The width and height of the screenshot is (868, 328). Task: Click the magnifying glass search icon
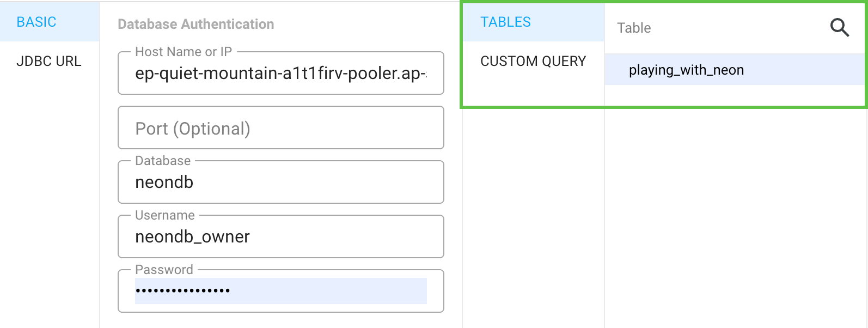tap(839, 27)
